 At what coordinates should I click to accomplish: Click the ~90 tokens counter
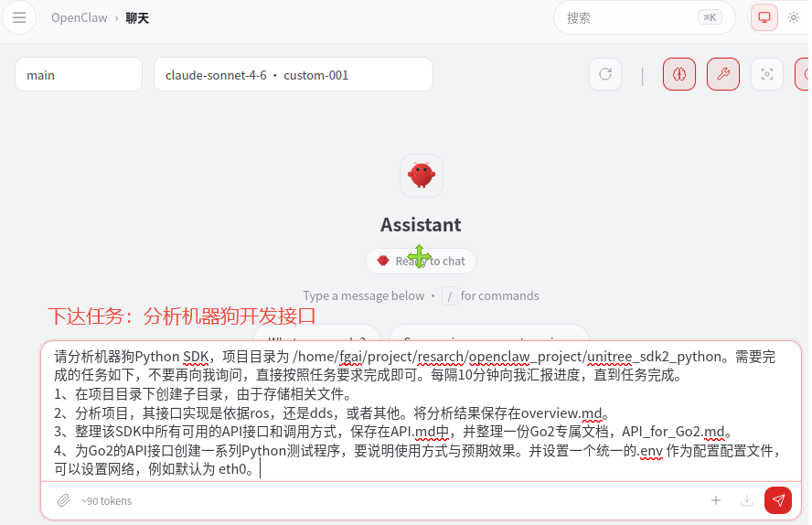(x=106, y=501)
